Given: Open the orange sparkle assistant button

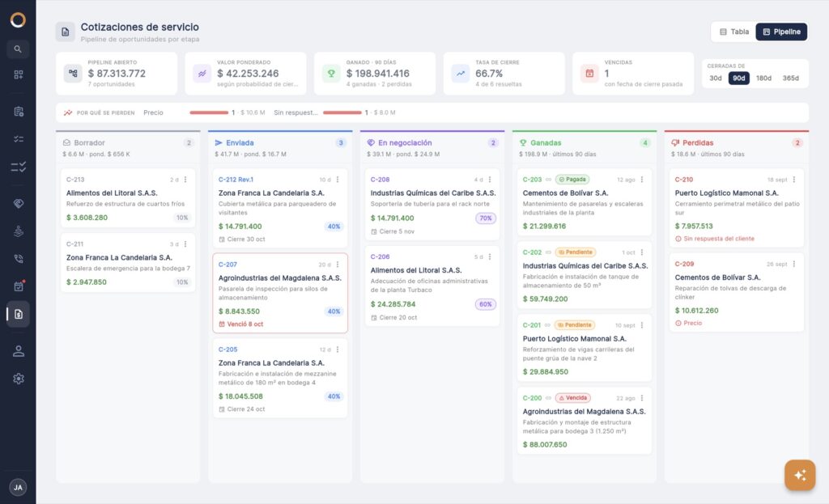Looking at the screenshot, I should click(800, 475).
